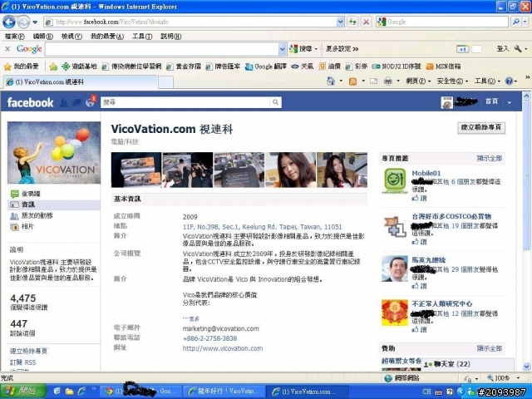Click the VicoVation profile picture
The width and height of the screenshot is (532, 399).
(x=54, y=153)
